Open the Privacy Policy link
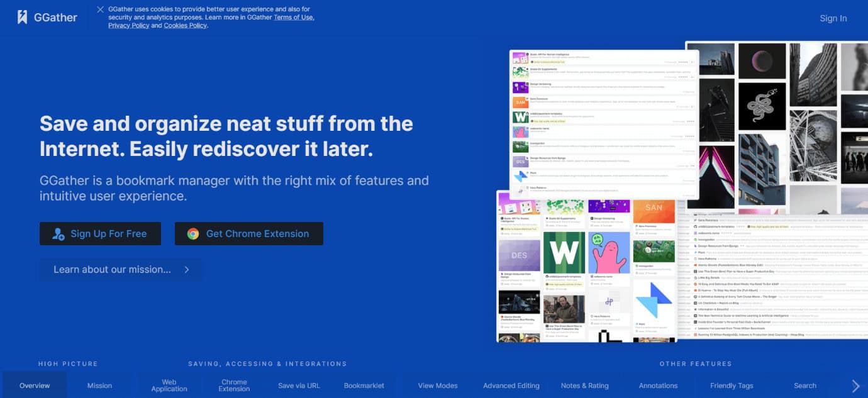Image resolution: width=868 pixels, height=398 pixels. (129, 26)
